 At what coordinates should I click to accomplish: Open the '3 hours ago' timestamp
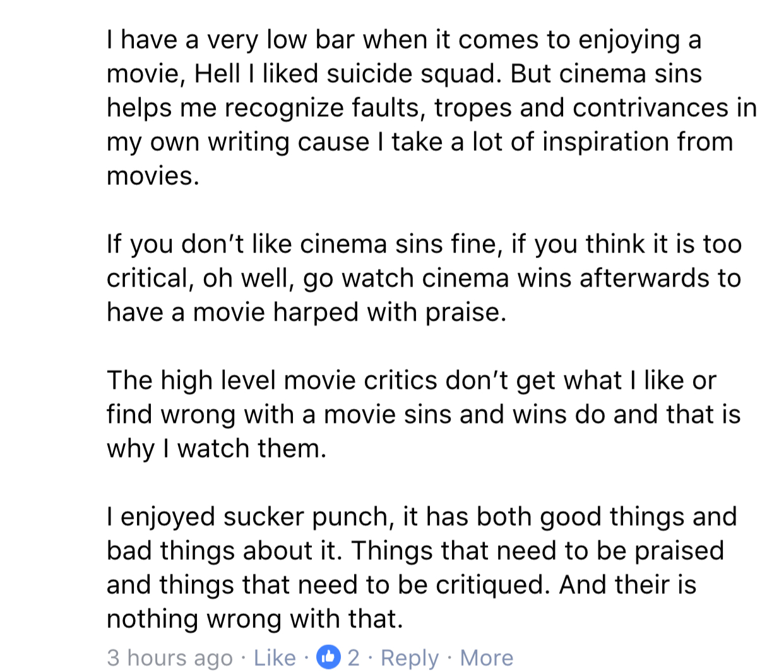[x=170, y=658]
